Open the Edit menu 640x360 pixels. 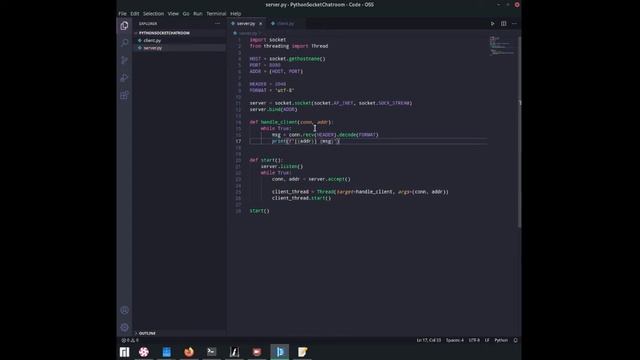click(135, 13)
